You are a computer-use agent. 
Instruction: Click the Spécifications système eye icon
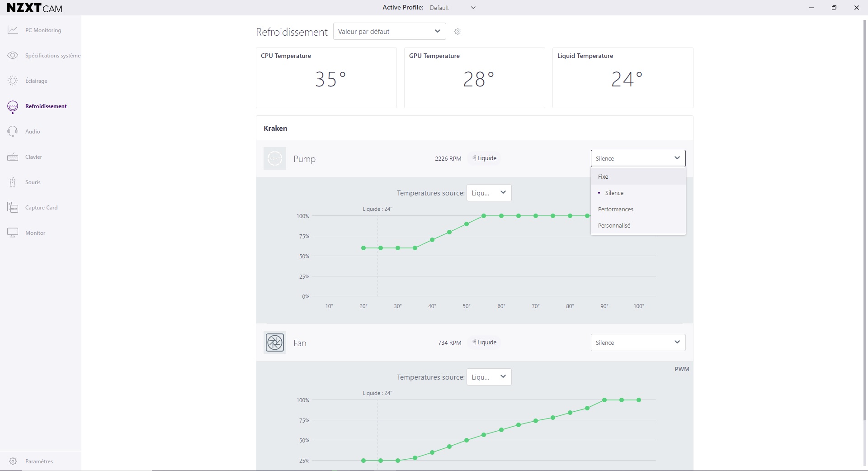click(13, 56)
